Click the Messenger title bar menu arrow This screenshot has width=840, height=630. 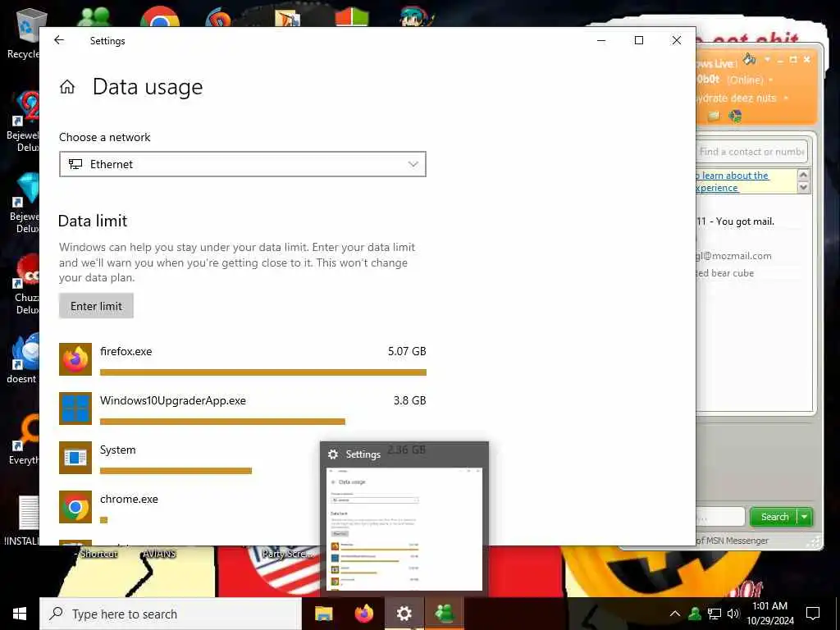[x=767, y=59]
